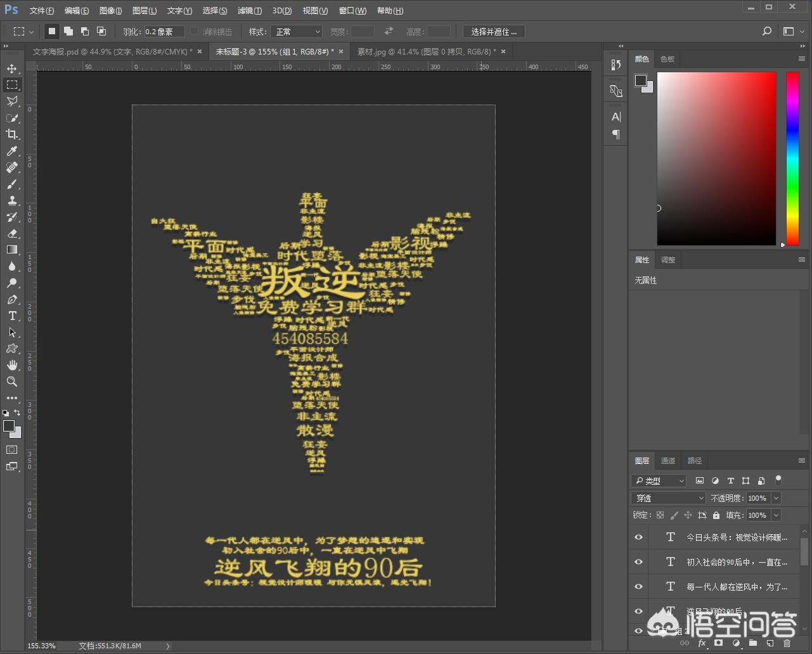Toggle visibility of 初入社会的90后 layer
Screen dimensions: 812x654
tap(638, 562)
